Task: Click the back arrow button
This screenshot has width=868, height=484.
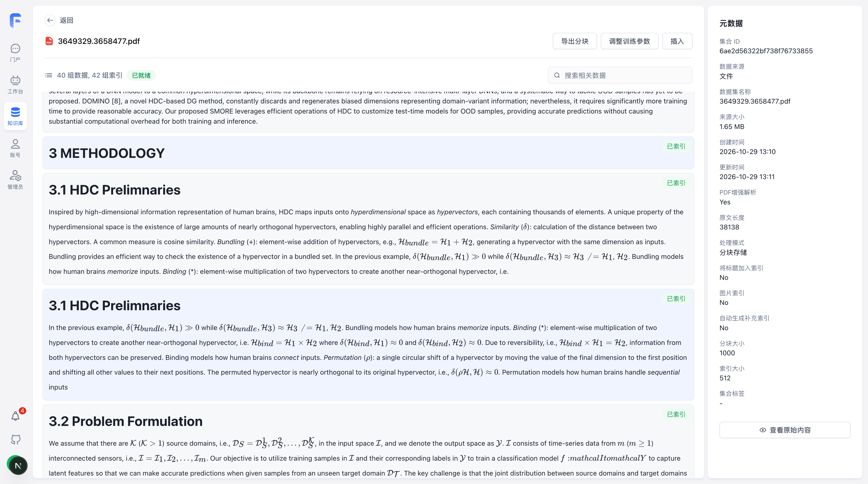Action: [50, 20]
